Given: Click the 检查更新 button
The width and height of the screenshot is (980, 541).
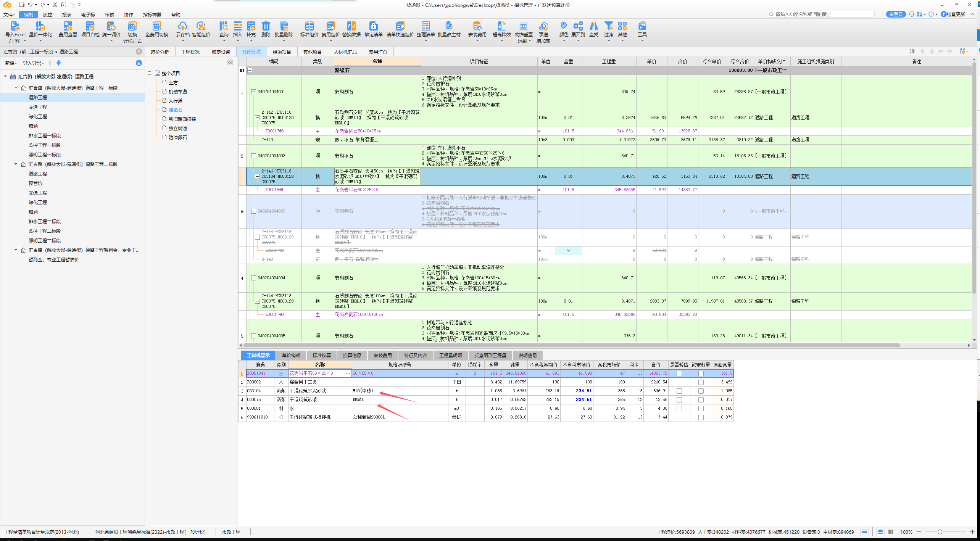Looking at the screenshot, I should pyautogui.click(x=953, y=14).
